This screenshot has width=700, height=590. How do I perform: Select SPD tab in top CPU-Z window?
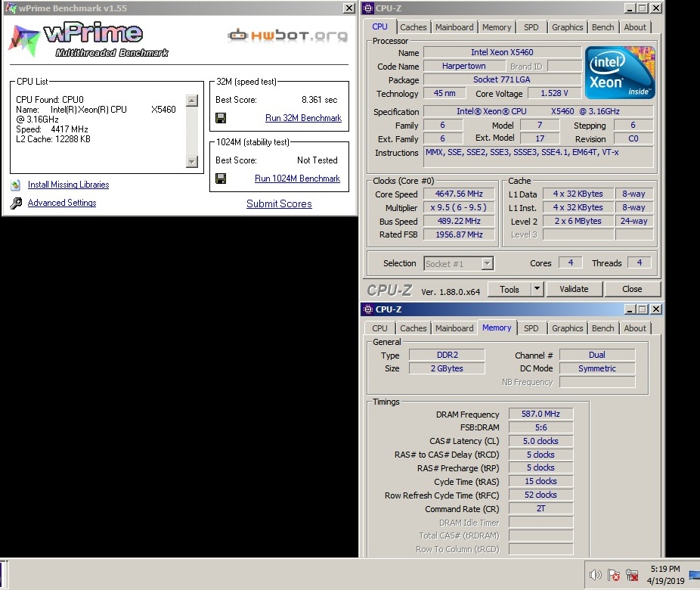tap(531, 27)
